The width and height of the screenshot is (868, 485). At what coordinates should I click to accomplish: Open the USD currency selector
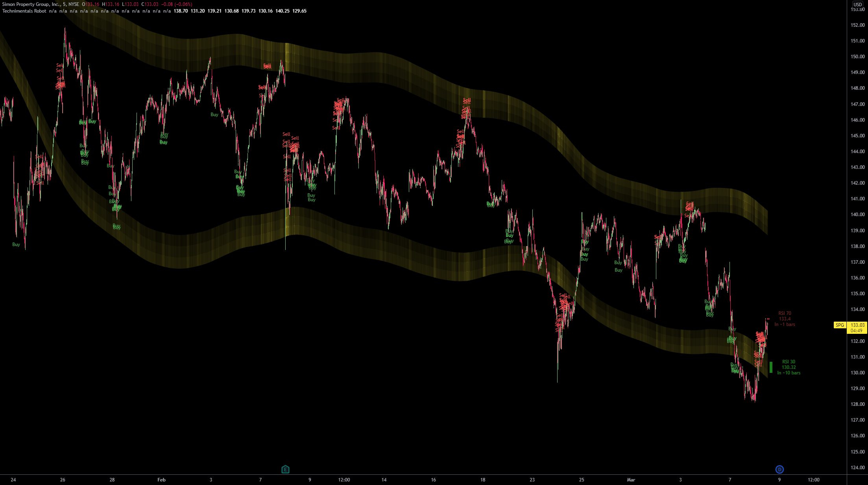pos(857,4)
